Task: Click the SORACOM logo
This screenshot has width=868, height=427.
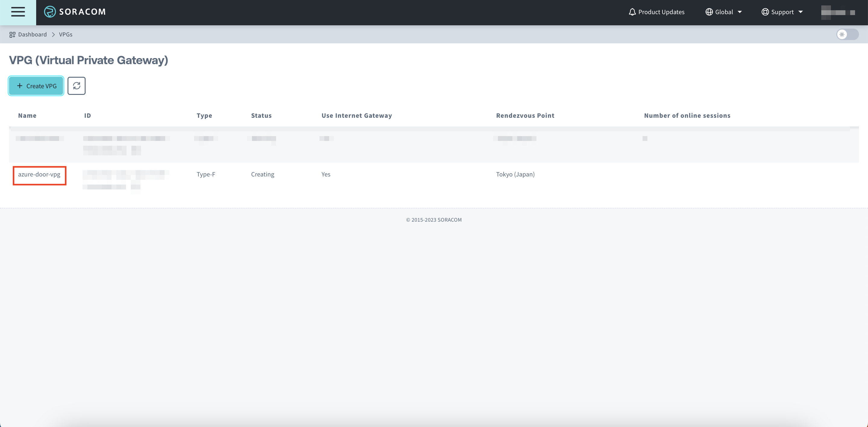Action: pos(74,12)
